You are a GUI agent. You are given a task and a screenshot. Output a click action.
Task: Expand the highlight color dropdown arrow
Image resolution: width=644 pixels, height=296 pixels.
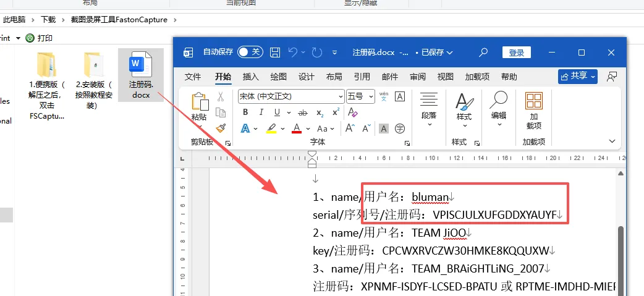[282, 129]
